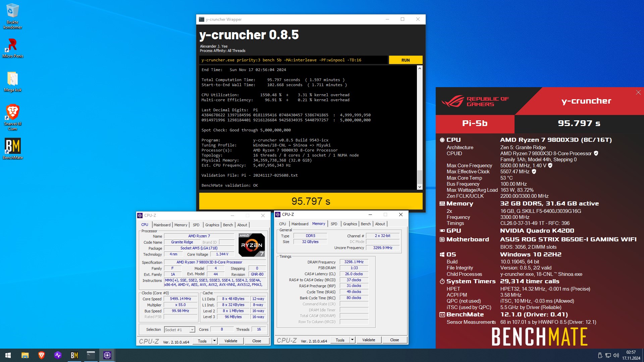Open About tab in left CPU-Z
The image size is (644, 362).
(x=242, y=225)
